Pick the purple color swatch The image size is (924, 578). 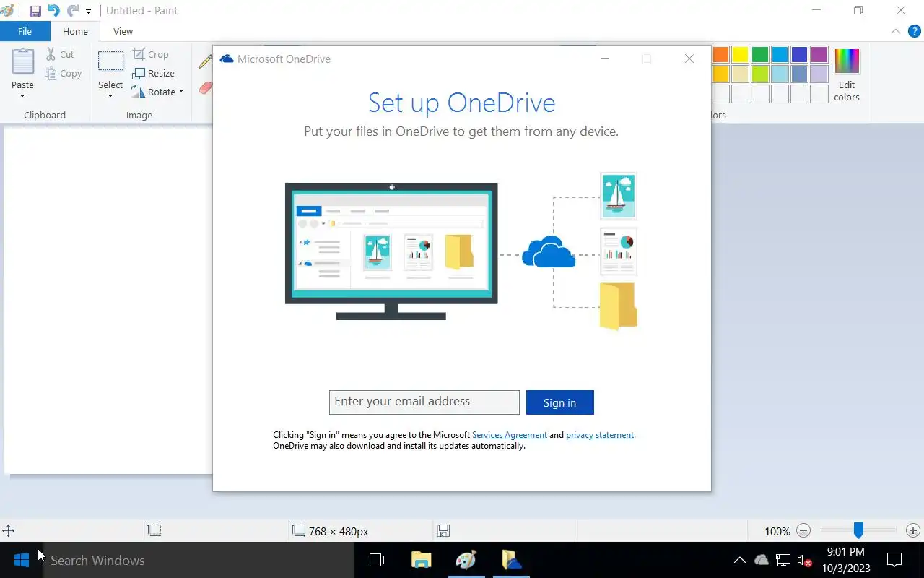point(819,55)
